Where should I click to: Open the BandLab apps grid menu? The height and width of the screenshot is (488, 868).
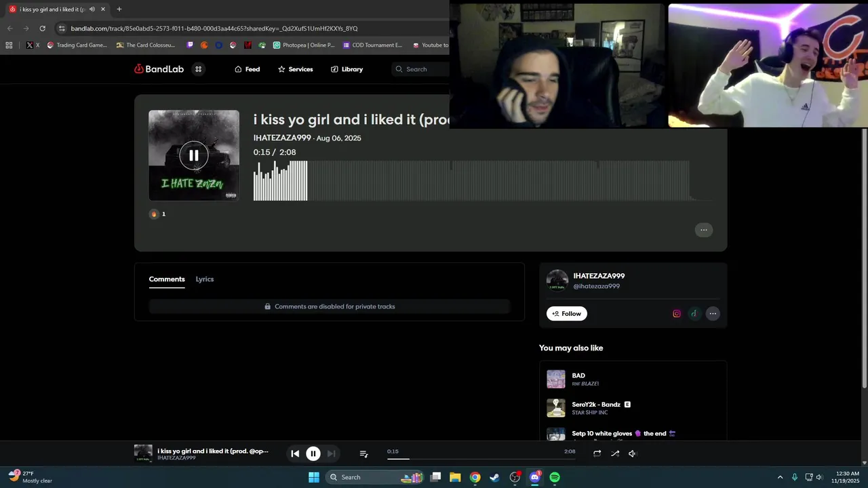[x=198, y=69]
